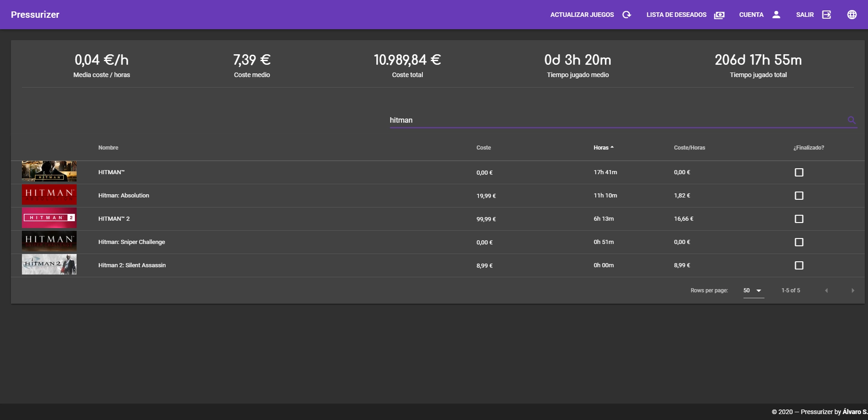This screenshot has width=868, height=420.
Task: Click the 0h 00m hours cell
Action: click(x=603, y=265)
